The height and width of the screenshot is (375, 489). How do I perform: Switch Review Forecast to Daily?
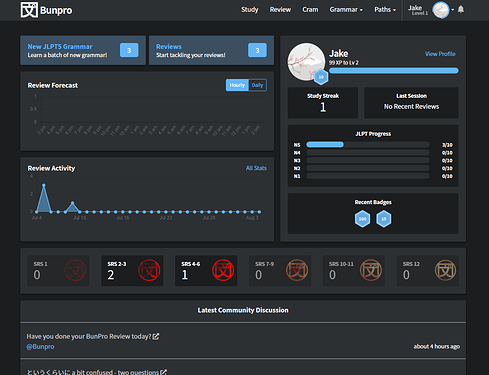tap(257, 85)
